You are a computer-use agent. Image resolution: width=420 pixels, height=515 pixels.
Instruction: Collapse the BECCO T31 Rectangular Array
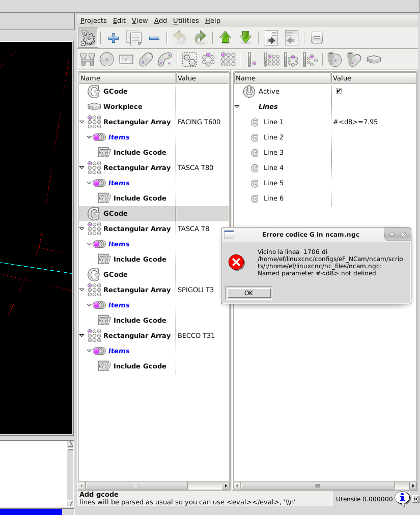[x=82, y=335]
